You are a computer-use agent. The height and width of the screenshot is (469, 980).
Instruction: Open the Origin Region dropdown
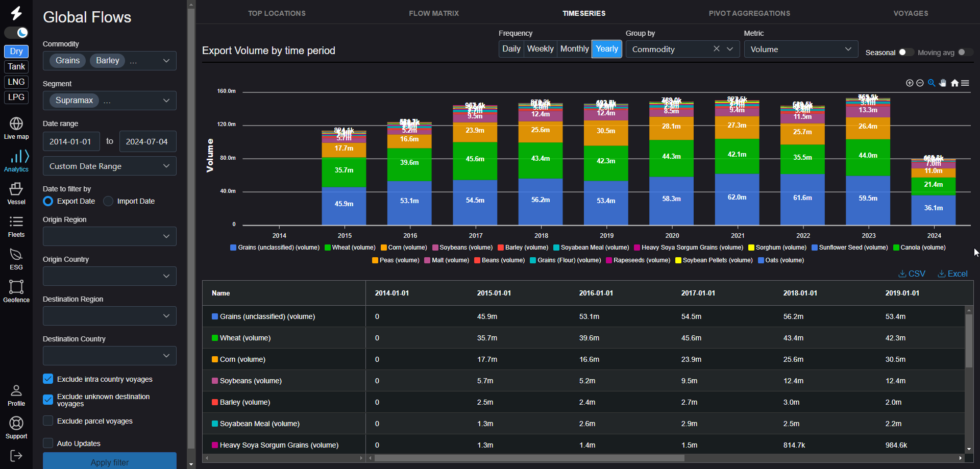point(110,236)
